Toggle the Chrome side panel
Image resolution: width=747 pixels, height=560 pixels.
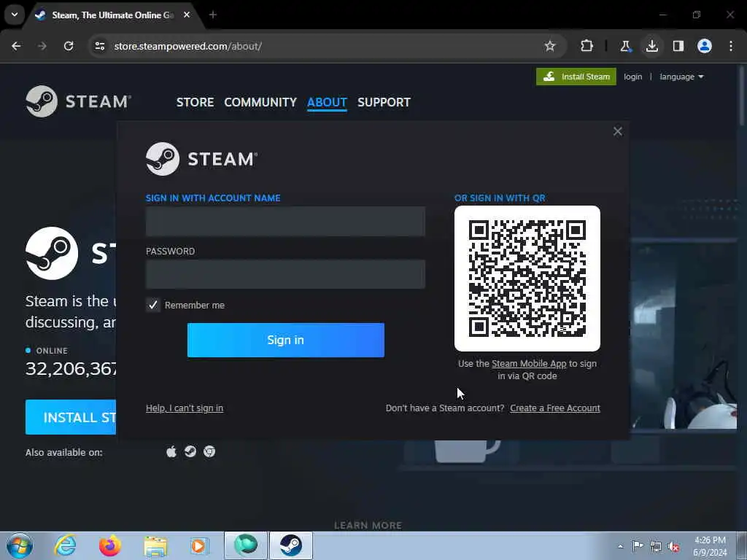678,46
